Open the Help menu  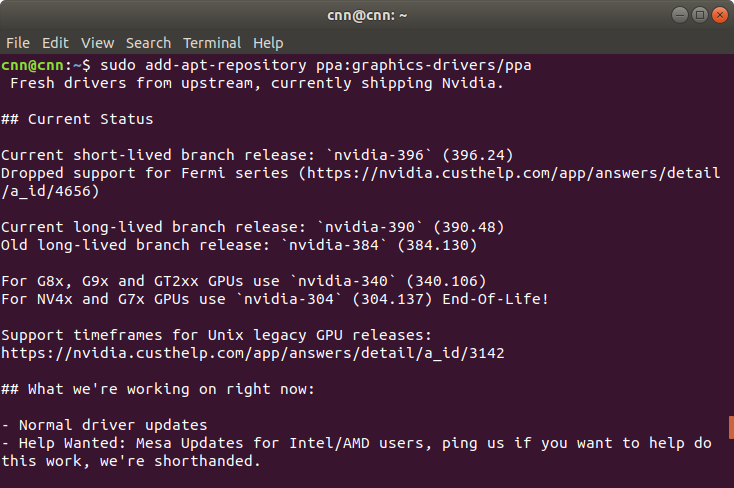[x=268, y=43]
